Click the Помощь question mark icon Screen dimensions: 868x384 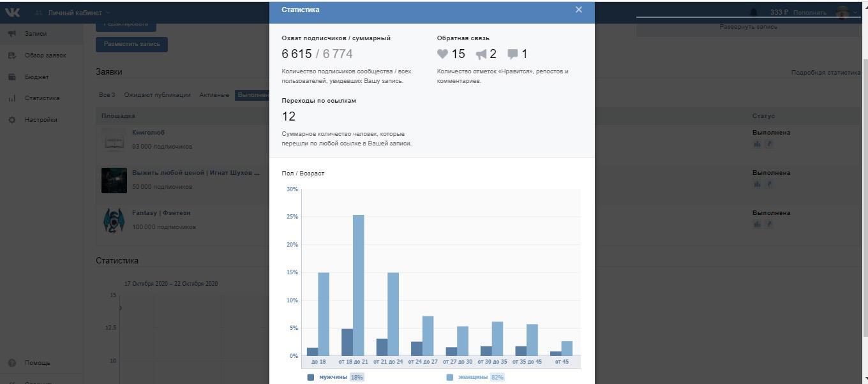click(12, 363)
